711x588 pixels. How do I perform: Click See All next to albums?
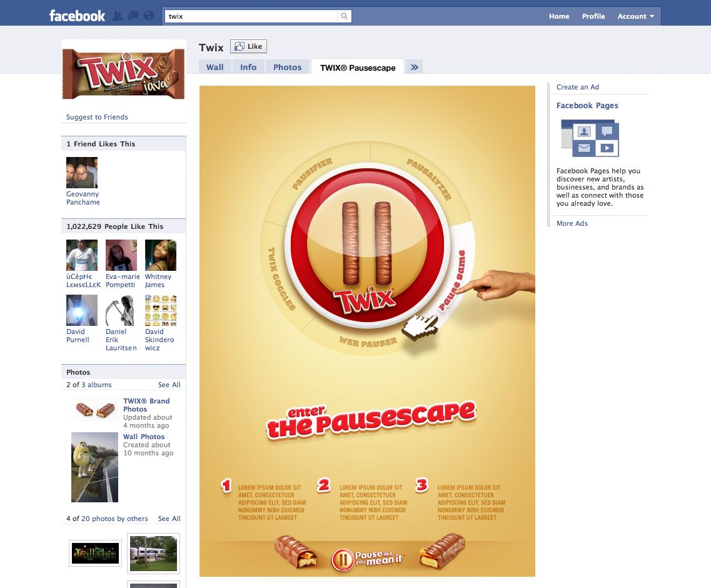[x=169, y=385]
